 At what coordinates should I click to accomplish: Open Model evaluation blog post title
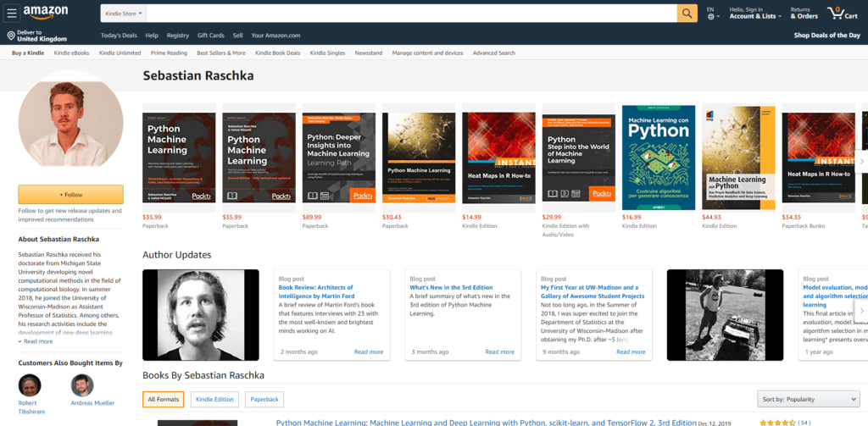click(835, 296)
